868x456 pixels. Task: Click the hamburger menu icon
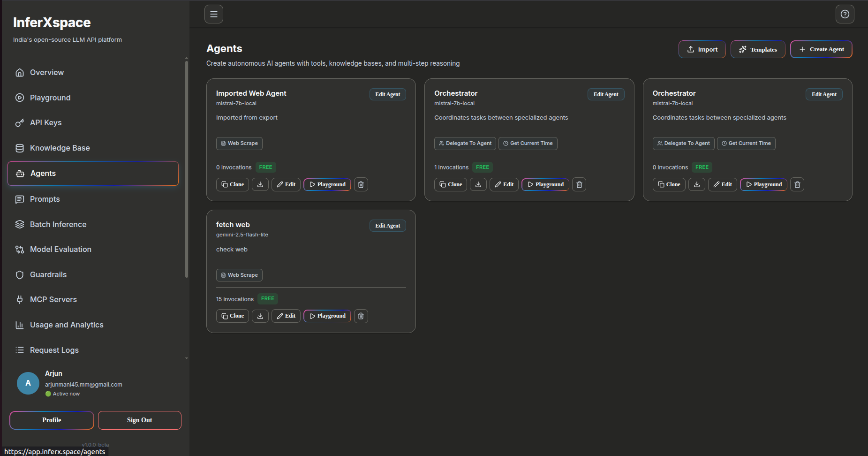coord(214,14)
